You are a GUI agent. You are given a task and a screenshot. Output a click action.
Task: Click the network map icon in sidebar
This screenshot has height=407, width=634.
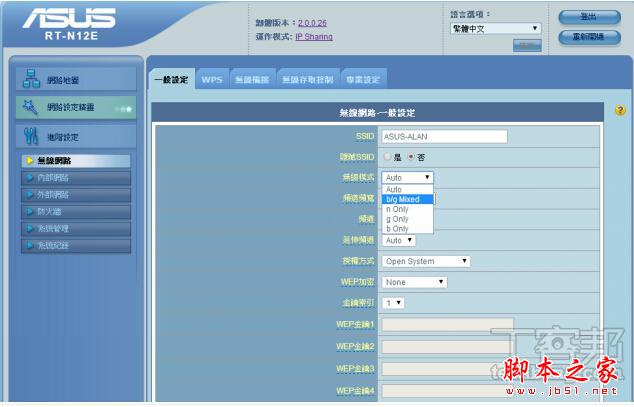pyautogui.click(x=31, y=79)
